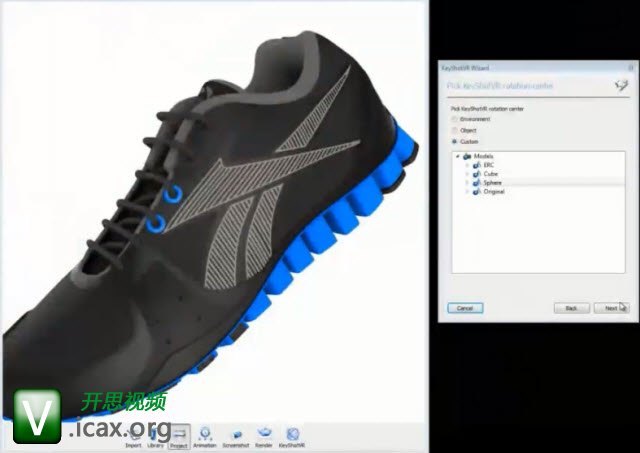Expand the ERC model node
The image size is (640, 453).
point(467,165)
